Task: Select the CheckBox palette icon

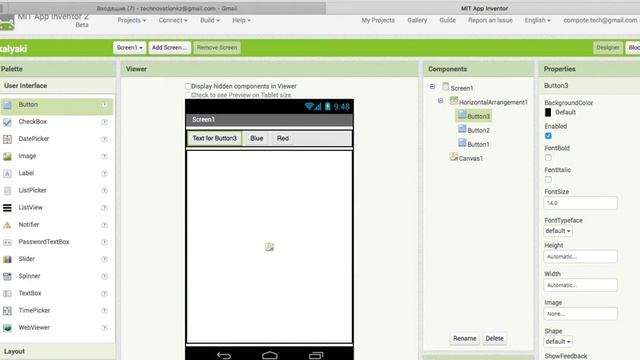Action: point(7,122)
